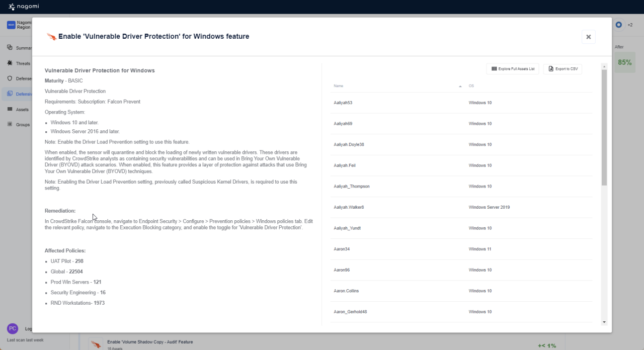Click the scrollbar down arrow in asset list
Image resolution: width=644 pixels, height=350 pixels.
pos(604,322)
